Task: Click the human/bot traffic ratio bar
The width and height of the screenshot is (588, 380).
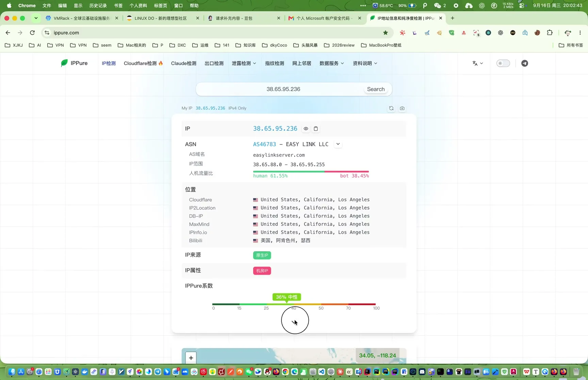Action: (311, 172)
